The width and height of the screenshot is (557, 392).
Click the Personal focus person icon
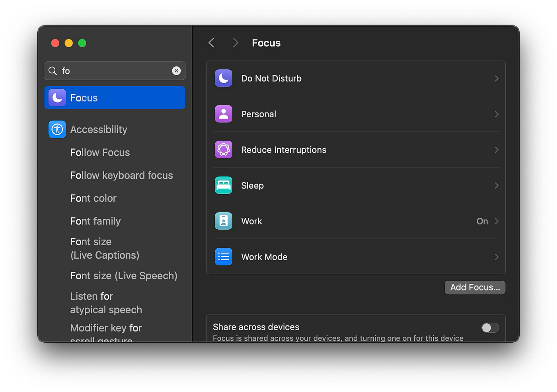coord(224,114)
